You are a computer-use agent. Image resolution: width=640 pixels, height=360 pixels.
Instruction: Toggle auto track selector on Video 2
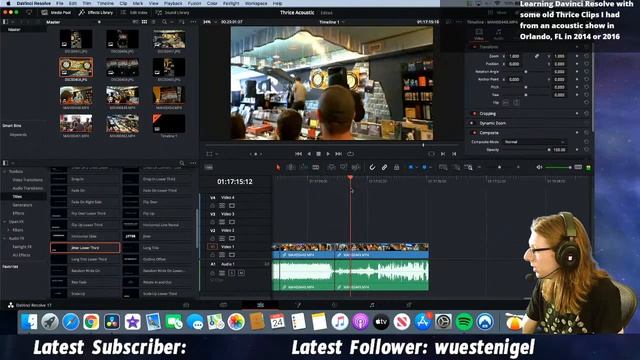[222, 238]
